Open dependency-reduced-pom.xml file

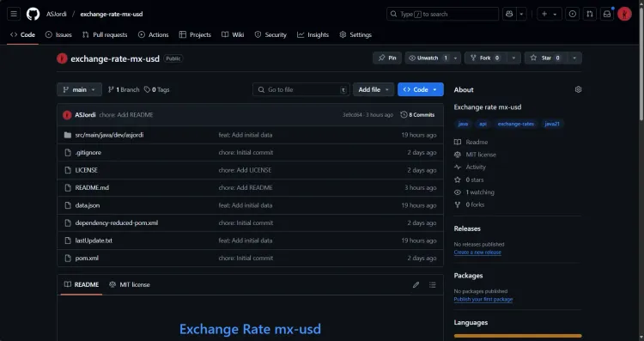116,223
